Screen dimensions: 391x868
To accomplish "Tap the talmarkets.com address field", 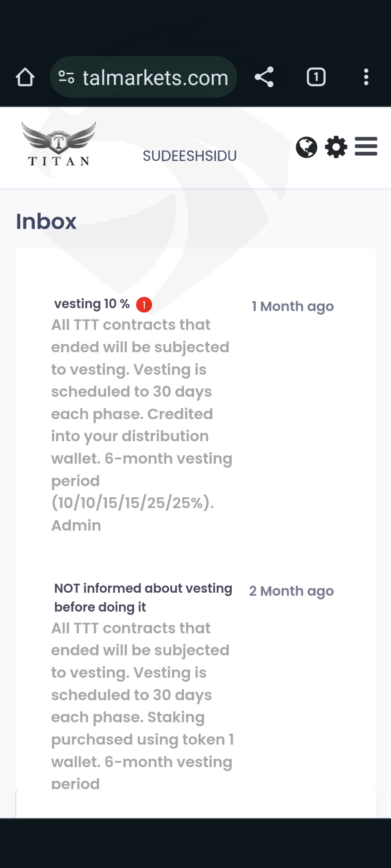I will pos(155,78).
